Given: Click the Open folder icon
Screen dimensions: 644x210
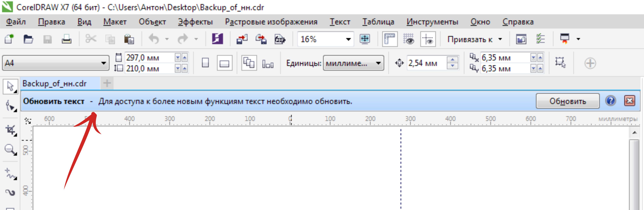Looking at the screenshot, I should [x=28, y=39].
